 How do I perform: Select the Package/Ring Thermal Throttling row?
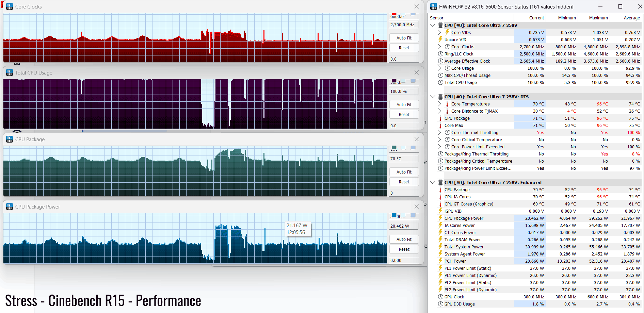535,154
